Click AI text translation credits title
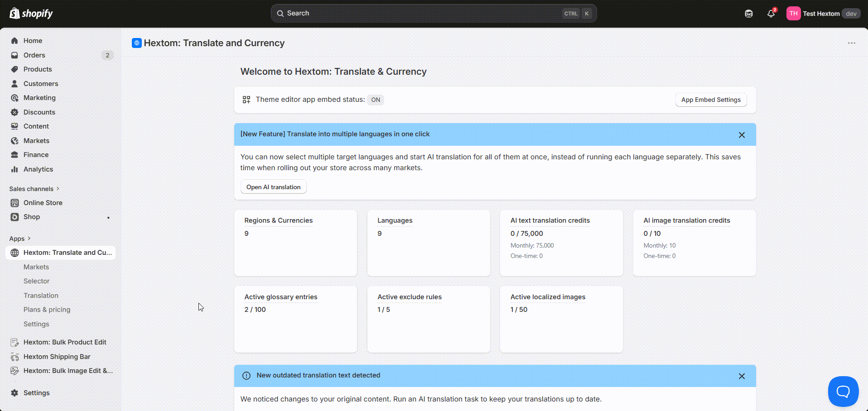 [550, 220]
